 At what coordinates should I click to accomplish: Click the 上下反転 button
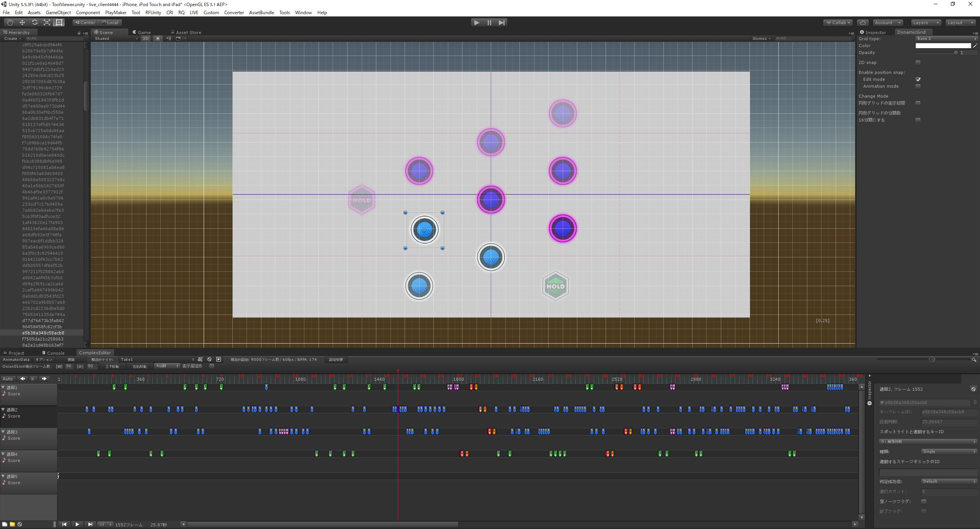(112, 367)
